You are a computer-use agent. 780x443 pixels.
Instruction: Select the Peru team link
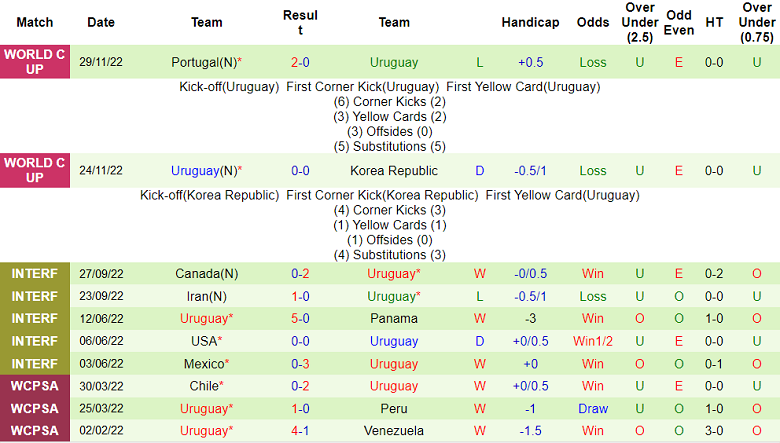tap(394, 409)
